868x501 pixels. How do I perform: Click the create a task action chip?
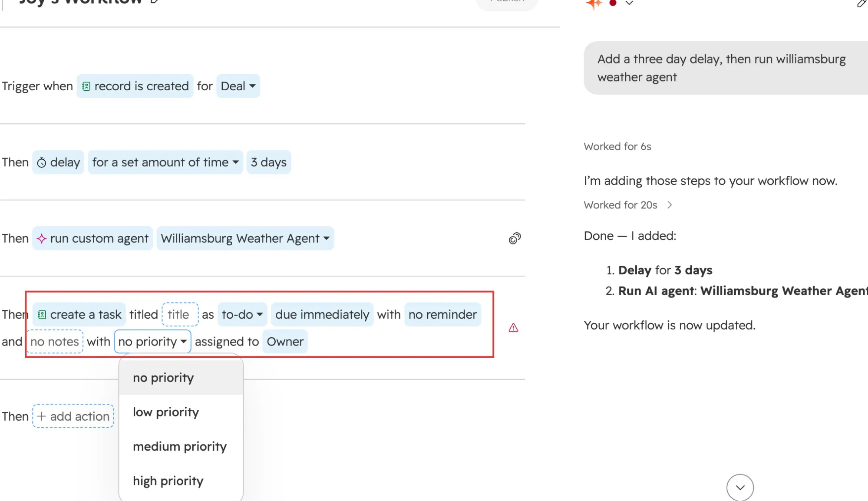tap(79, 314)
